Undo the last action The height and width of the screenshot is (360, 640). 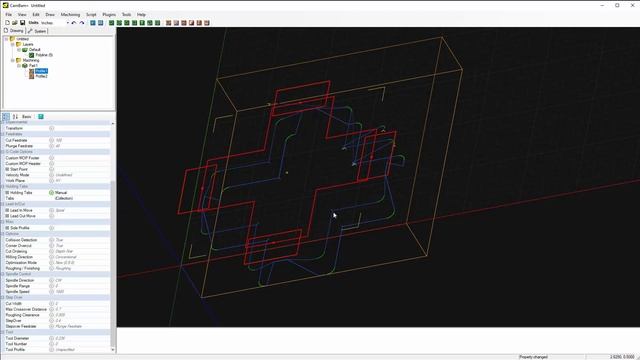pos(74,23)
